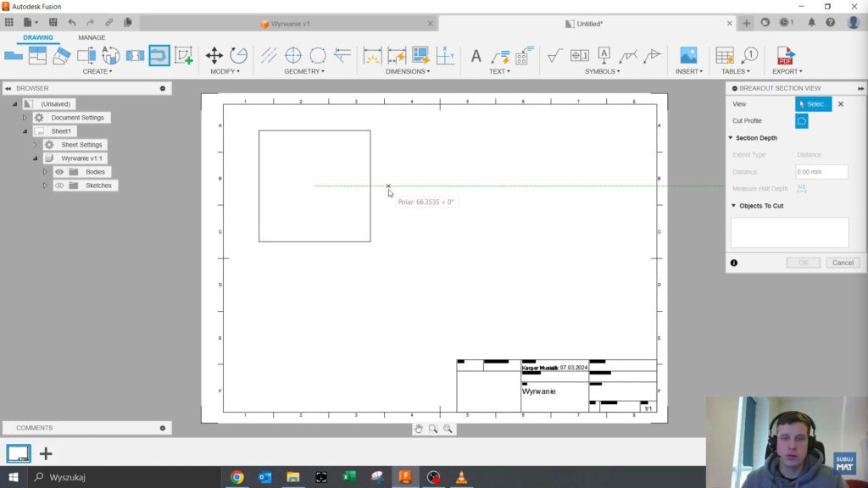Click the Zoom tool below the sheet
This screenshot has height=488, width=868.
point(432,429)
